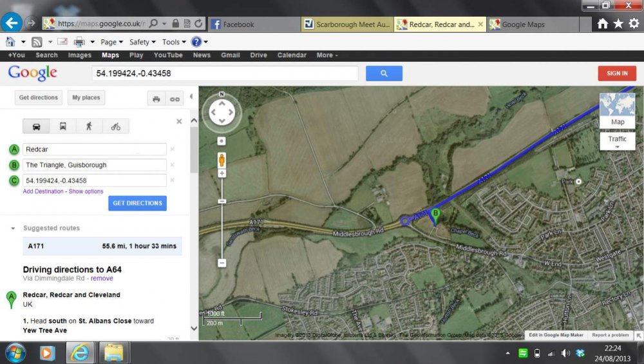The width and height of the screenshot is (644, 364).
Task: Select driving travel mode
Action: 36,126
